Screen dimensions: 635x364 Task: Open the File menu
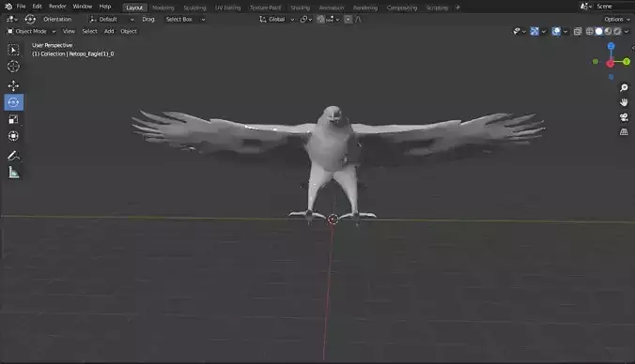click(21, 7)
